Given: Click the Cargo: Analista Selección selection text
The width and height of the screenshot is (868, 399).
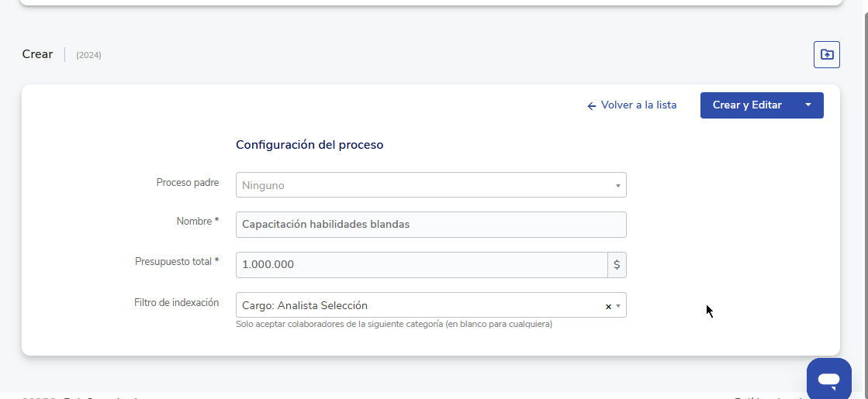Looking at the screenshot, I should (305, 306).
